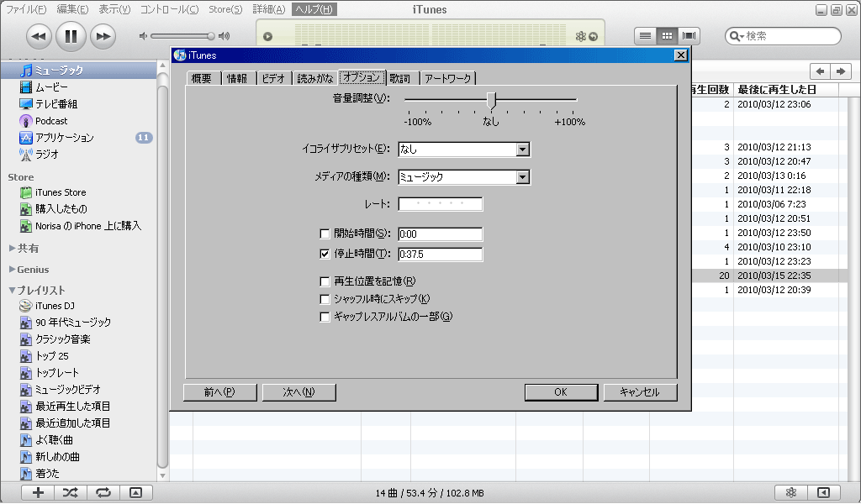Viewport: 861px width, 504px height.
Task: Toggle Genius sidebar button bottom right
Action: (823, 492)
